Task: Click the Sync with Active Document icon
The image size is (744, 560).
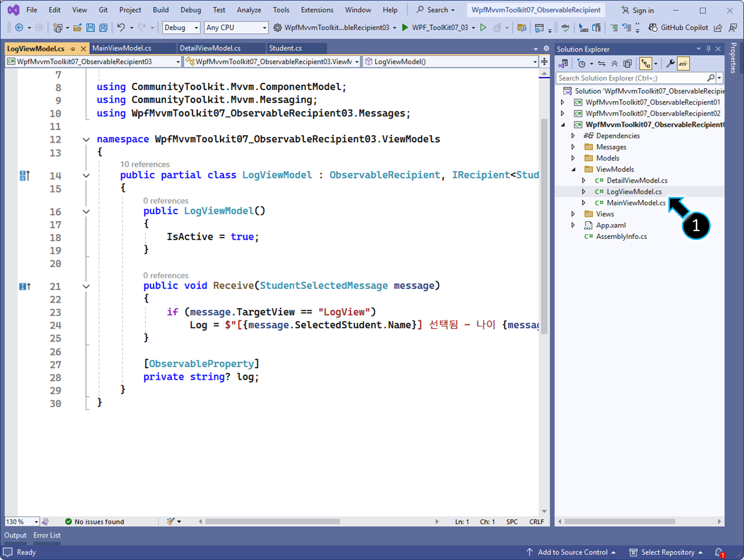Action: click(x=602, y=64)
